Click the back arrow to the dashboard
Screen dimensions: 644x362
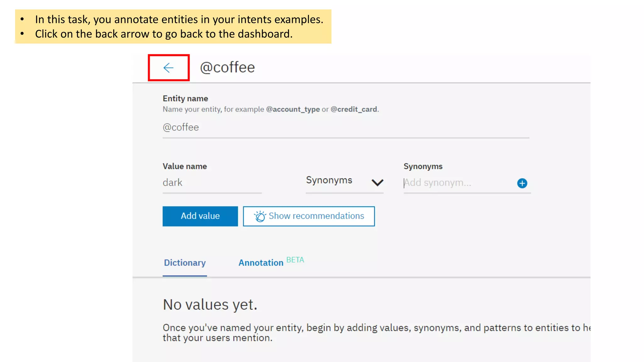point(169,68)
